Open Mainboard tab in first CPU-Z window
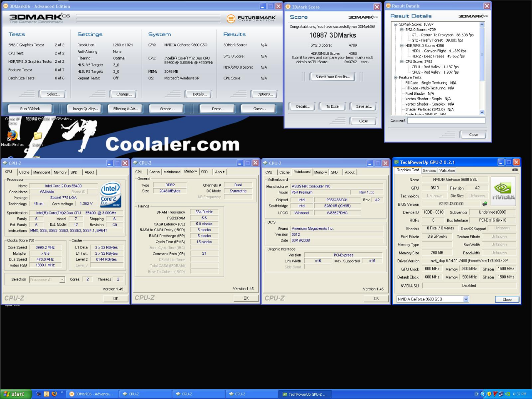Image resolution: width=532 pixels, height=399 pixels. [x=42, y=172]
